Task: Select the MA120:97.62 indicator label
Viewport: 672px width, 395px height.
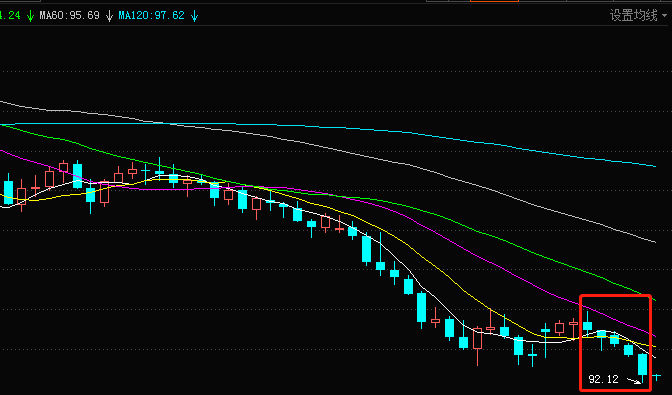Action: 151,15
